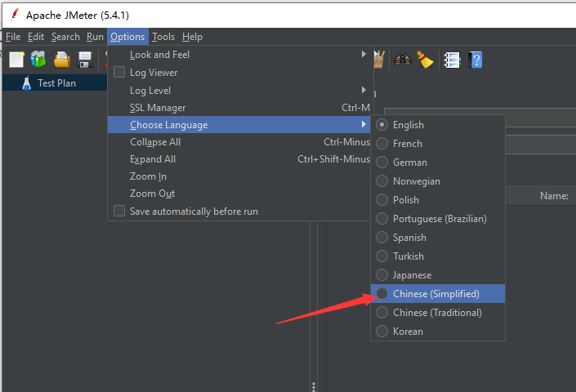Screen dimensions: 576x392
Task: Open the Run menu
Action: pyautogui.click(x=95, y=37)
